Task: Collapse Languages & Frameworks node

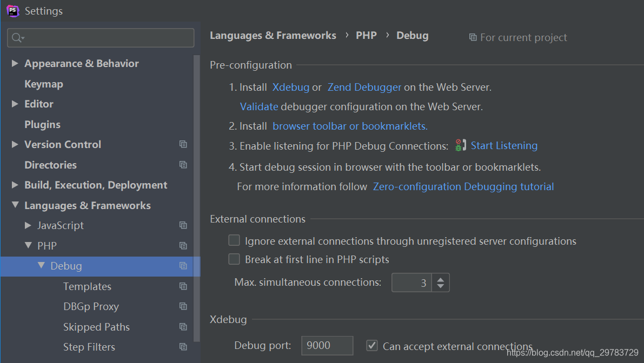Action: [15, 205]
